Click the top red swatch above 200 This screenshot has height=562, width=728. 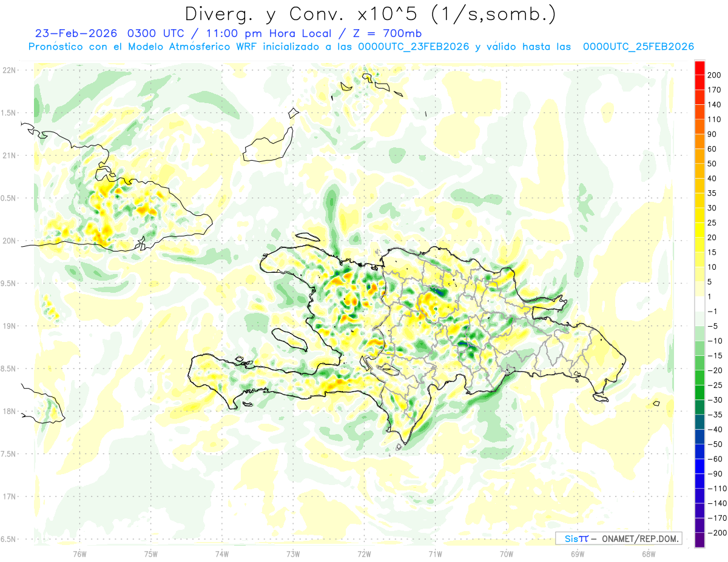point(699,68)
